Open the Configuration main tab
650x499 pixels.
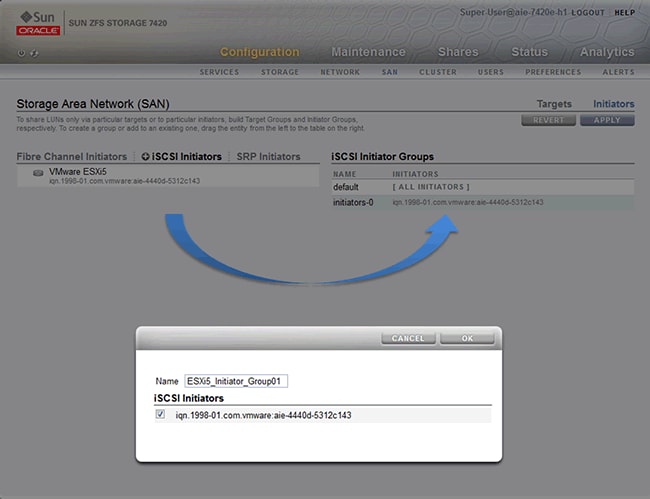pos(260,52)
